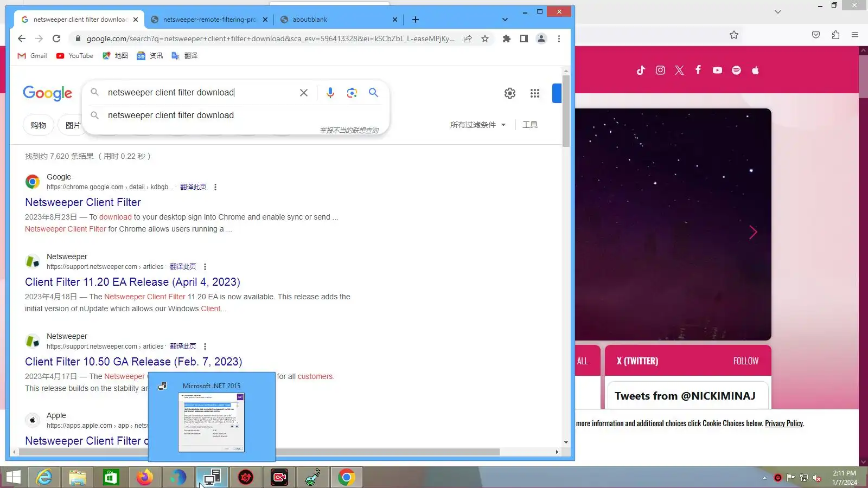
Task: Open Firefox from the taskbar
Action: pos(145,477)
